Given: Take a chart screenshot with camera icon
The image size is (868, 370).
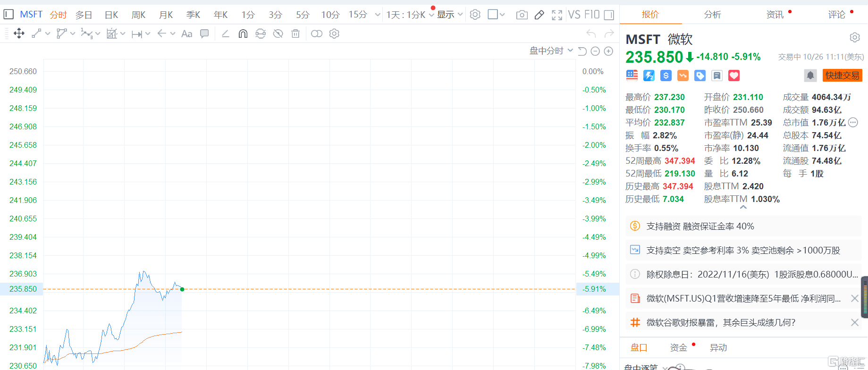Looking at the screenshot, I should [522, 15].
